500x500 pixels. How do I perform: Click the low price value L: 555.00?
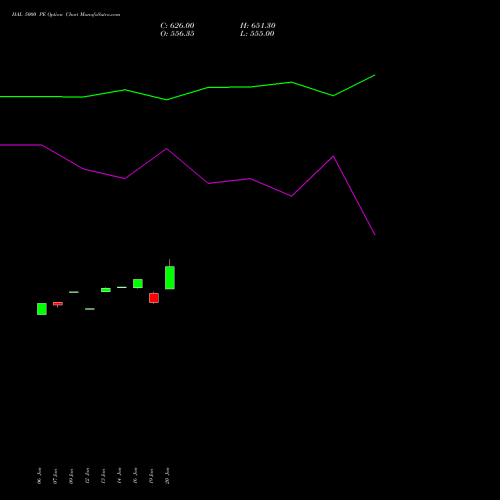coord(257,34)
